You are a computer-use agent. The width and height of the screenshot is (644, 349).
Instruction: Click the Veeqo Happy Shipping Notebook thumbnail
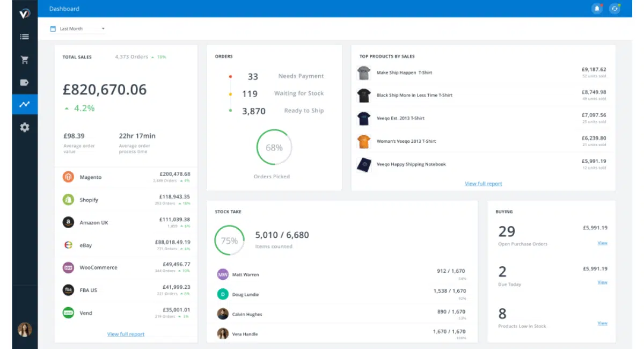click(364, 165)
